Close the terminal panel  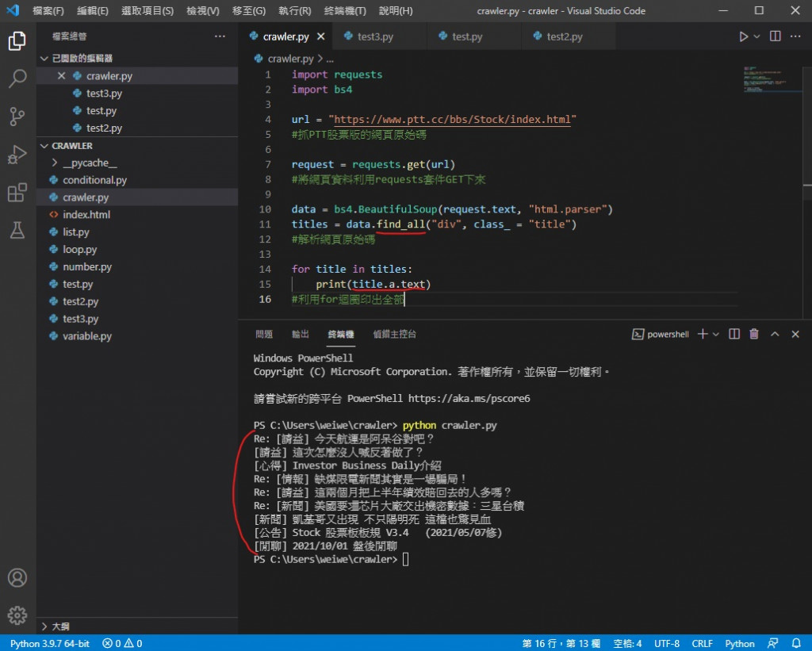click(x=795, y=334)
